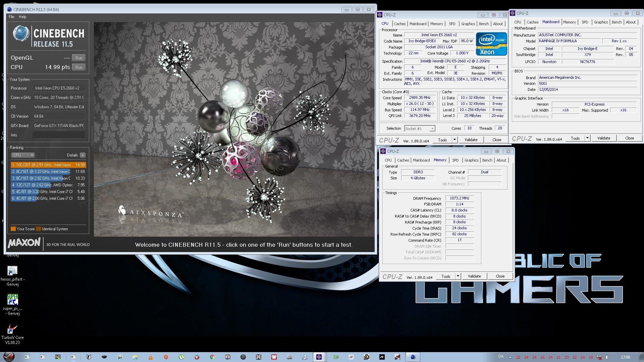Open Tools dropdown arrow in CPU-Z Memory window
This screenshot has height=362, width=644.
pos(458,276)
